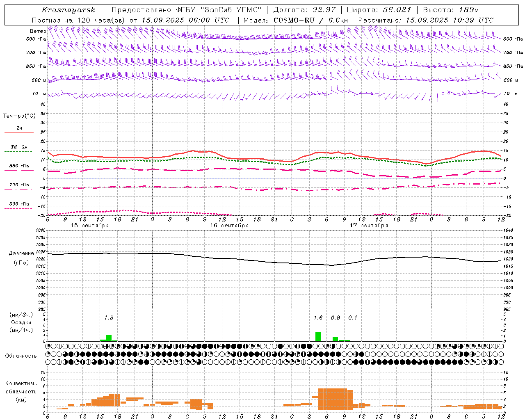Click the precipitation value '0.1'
This screenshot has height=420, width=525.
(x=353, y=318)
